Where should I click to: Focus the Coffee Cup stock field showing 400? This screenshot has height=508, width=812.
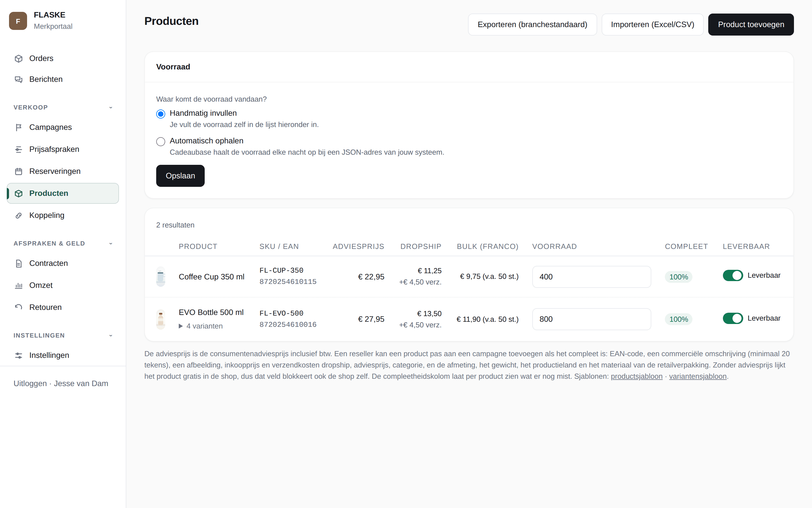592,277
